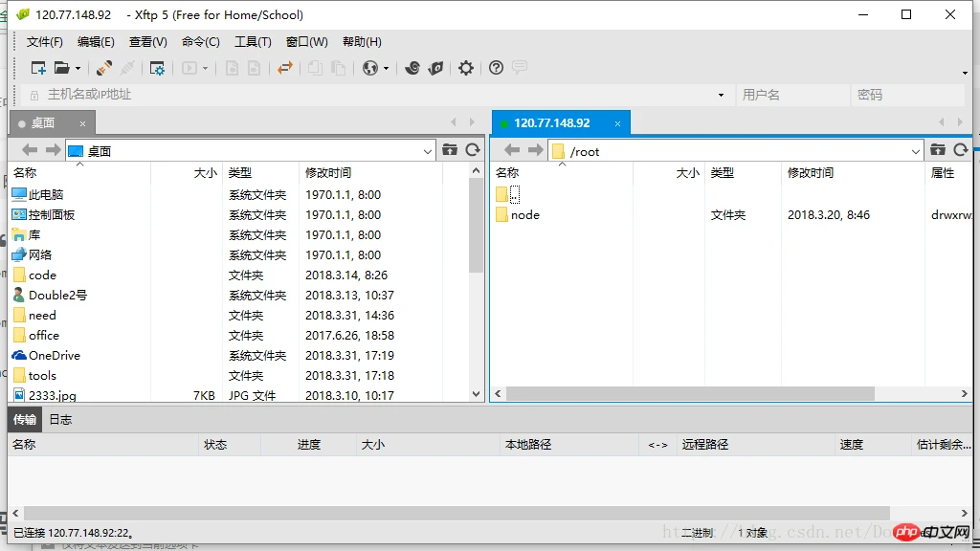Click the globe encoding icon
The image size is (980, 551).
(x=370, y=68)
